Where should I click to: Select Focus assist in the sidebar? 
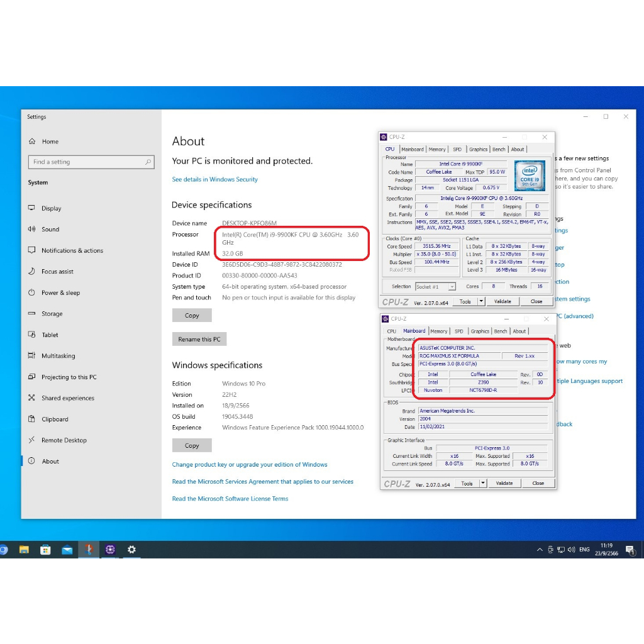pyautogui.click(x=57, y=272)
